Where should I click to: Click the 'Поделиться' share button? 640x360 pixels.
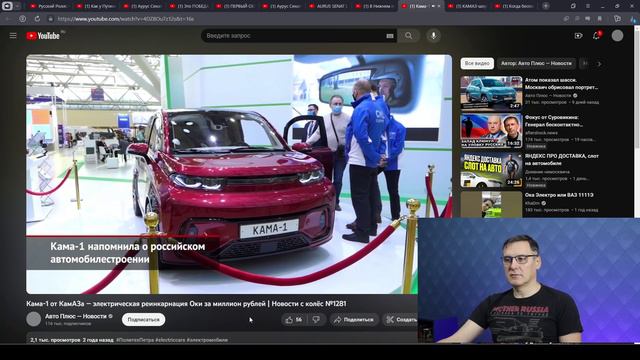point(354,320)
